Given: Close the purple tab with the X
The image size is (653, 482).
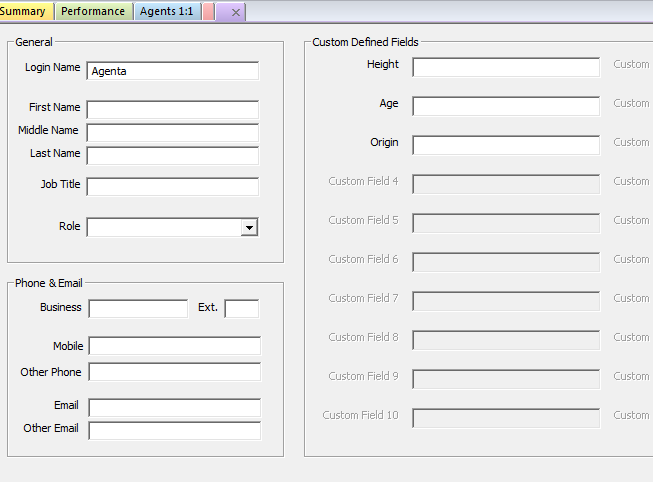Looking at the screenshot, I should [235, 13].
